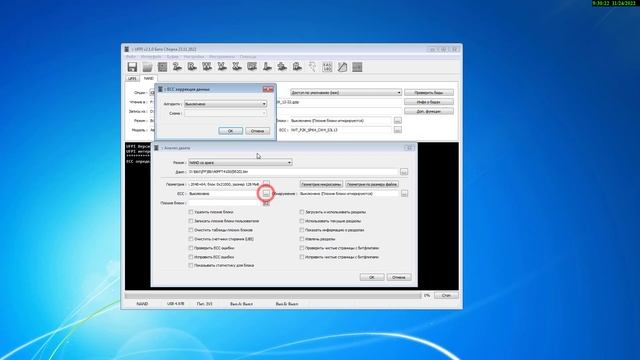This screenshot has width=640, height=360.
Task: Enable 'Удалить плохие блоки' checkbox
Action: tap(191, 212)
